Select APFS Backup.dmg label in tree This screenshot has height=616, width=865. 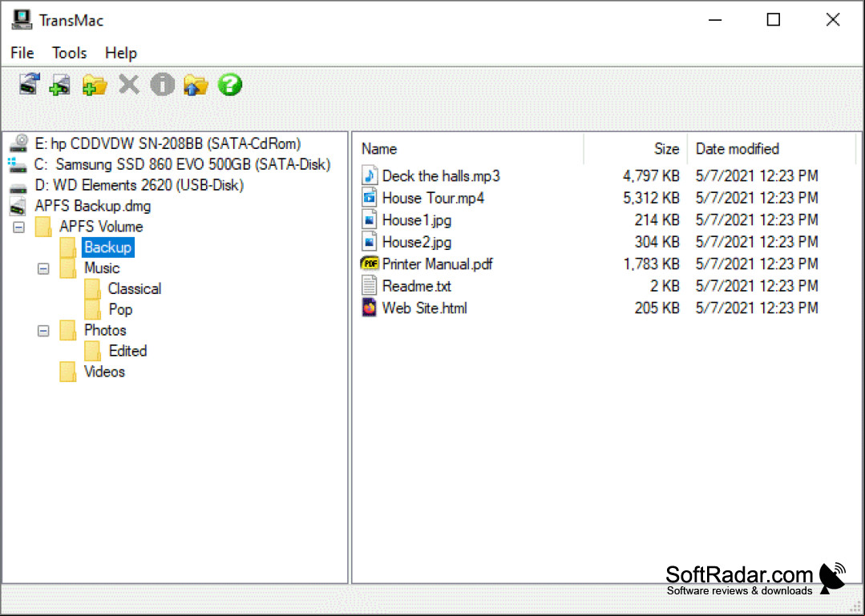pyautogui.click(x=93, y=206)
